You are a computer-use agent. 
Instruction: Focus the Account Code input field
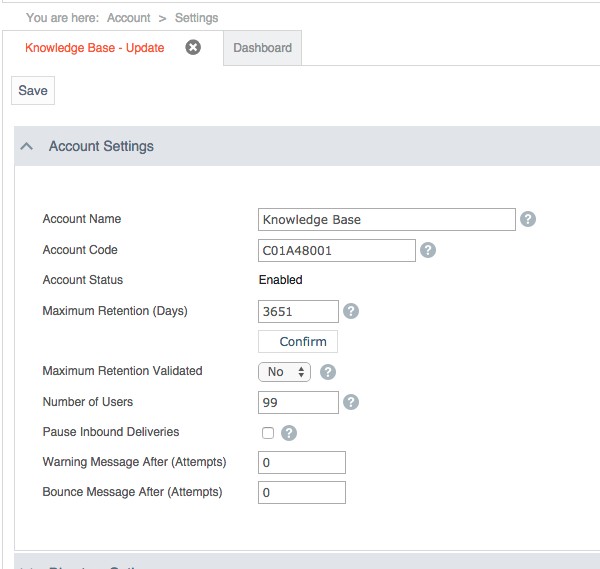point(337,250)
